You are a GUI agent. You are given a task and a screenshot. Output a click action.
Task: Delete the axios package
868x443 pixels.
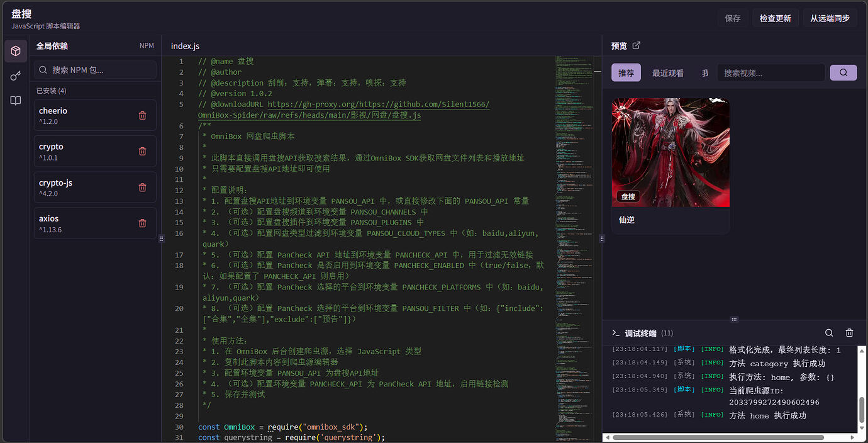pyautogui.click(x=142, y=223)
